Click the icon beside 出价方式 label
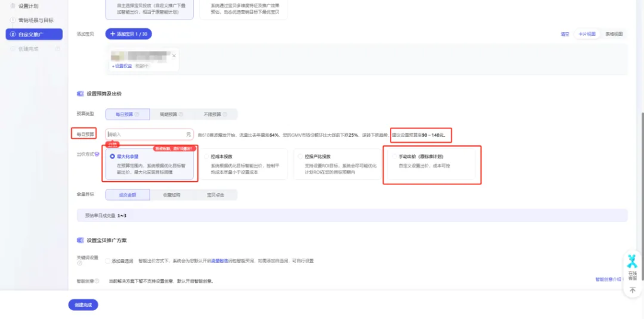The height and width of the screenshot is (319, 644). [x=97, y=155]
